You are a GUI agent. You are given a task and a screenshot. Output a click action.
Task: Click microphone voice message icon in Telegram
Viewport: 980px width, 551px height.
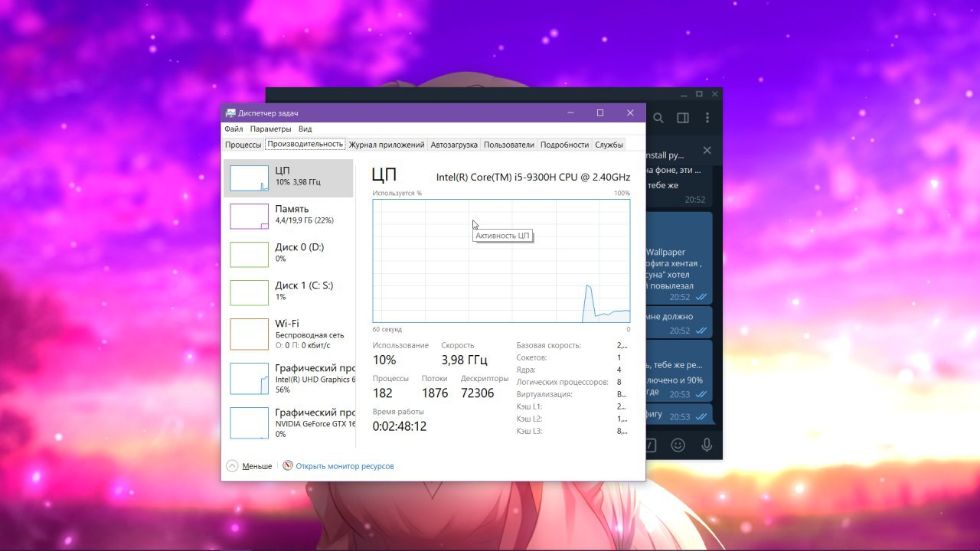[x=706, y=445]
